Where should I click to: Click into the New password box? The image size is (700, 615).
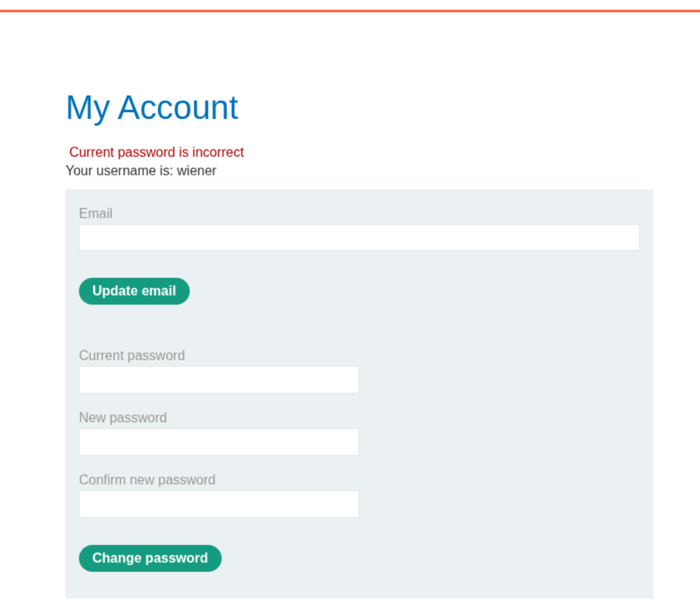pos(219,442)
